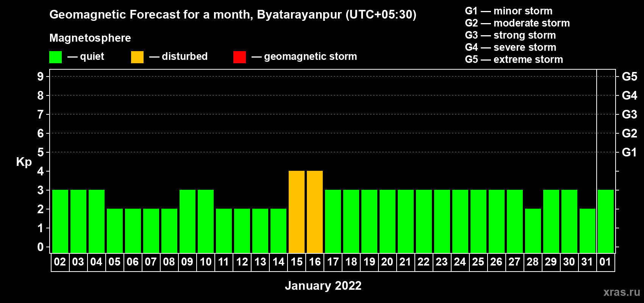Click date label 29 on axis
The width and height of the screenshot is (644, 303).
[x=551, y=262]
